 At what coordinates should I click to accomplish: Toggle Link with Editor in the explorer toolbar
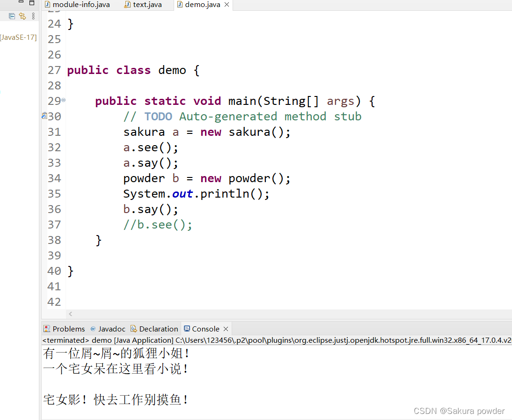22,16
